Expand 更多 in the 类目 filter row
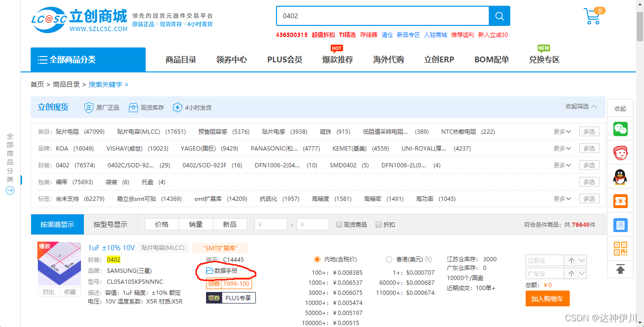644x327 pixels. tap(562, 132)
